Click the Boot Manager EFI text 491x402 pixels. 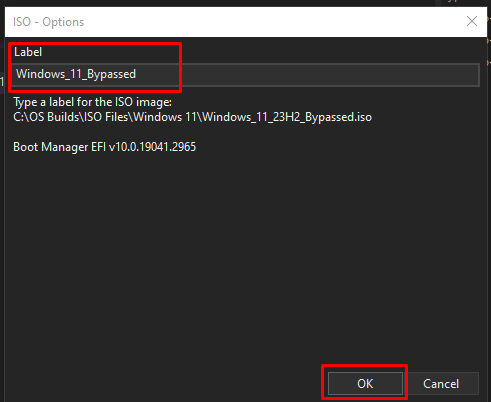[x=60, y=147]
